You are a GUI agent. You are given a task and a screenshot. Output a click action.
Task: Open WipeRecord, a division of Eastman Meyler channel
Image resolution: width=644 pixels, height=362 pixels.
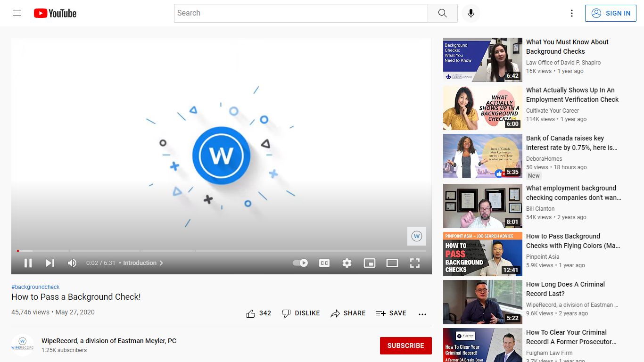click(x=109, y=341)
